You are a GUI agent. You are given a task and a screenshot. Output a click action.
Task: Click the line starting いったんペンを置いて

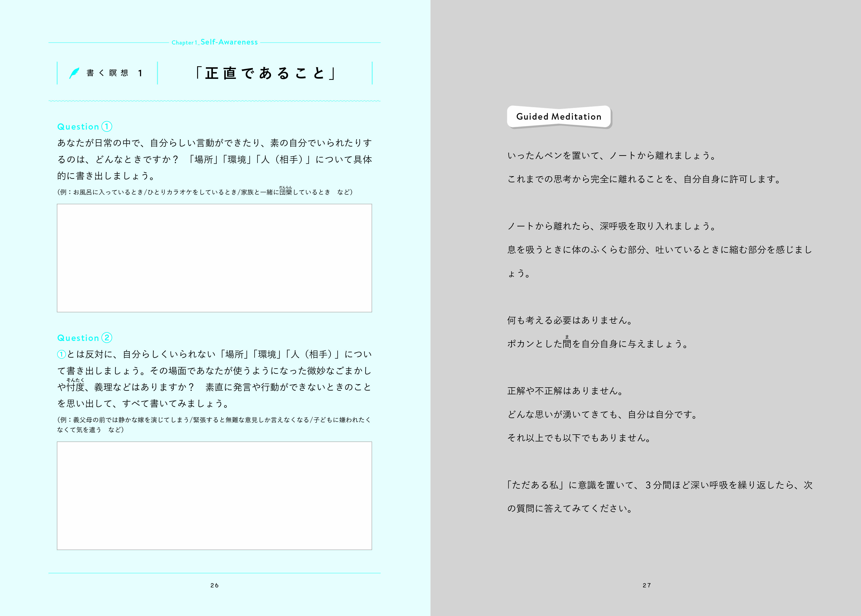coord(611,155)
